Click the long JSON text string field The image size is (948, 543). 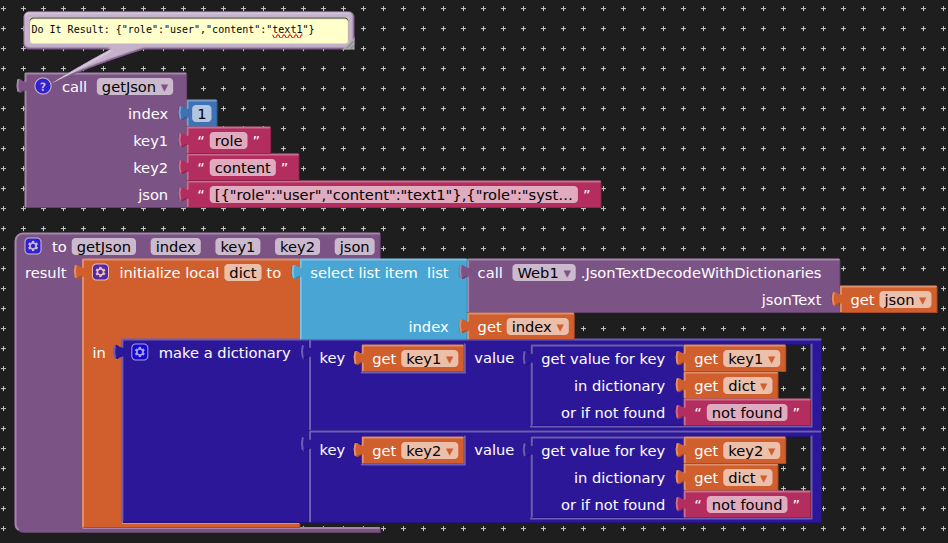(x=395, y=195)
